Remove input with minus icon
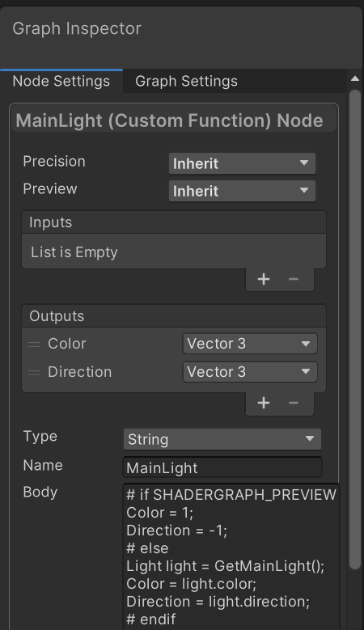 294,279
